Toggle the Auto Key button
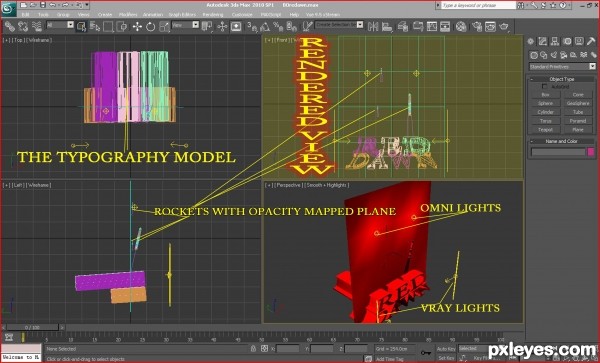Image resolution: width=600 pixels, height=363 pixels. (x=446, y=348)
